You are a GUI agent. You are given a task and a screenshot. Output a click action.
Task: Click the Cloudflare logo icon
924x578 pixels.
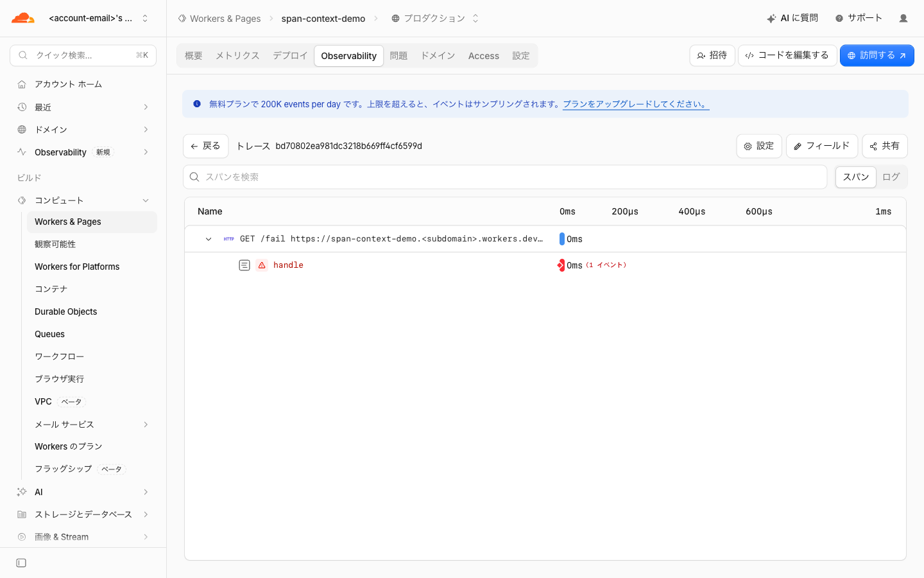(x=23, y=18)
